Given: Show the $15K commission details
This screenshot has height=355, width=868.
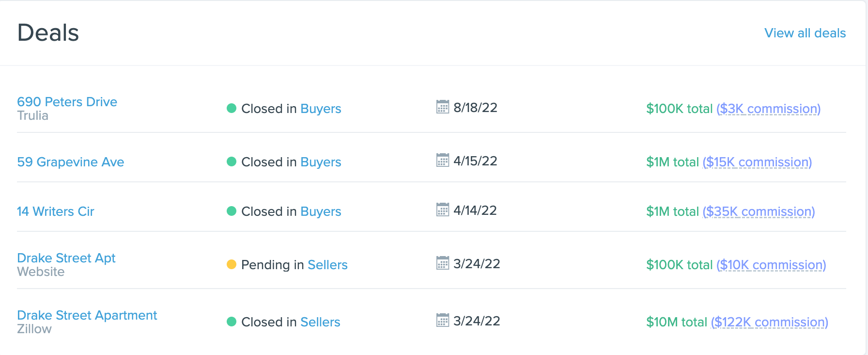Looking at the screenshot, I should [x=757, y=162].
